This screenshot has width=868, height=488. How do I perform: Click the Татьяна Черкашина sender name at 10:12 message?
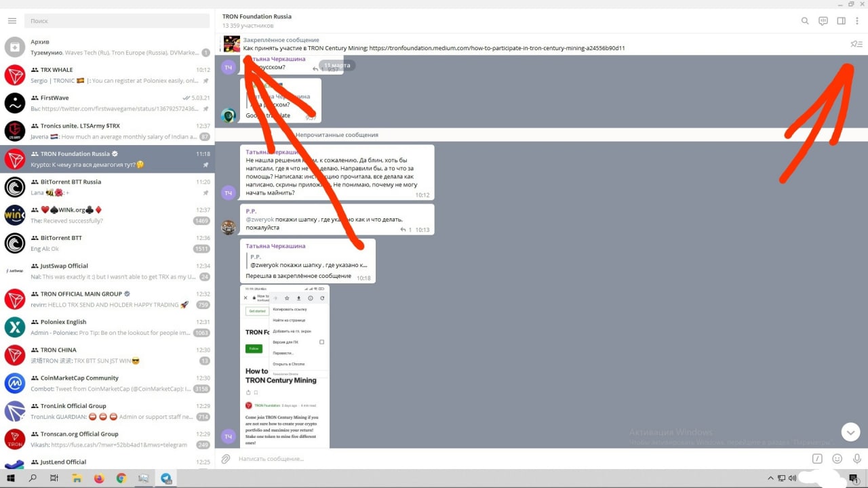point(275,152)
